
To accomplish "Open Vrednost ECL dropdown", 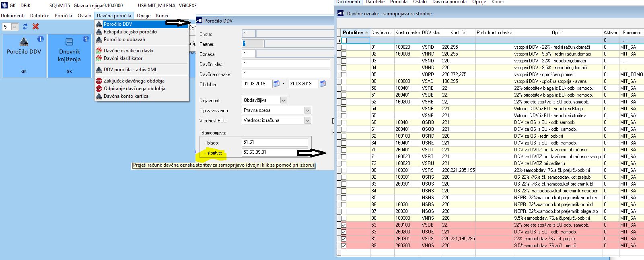I will (308, 120).
